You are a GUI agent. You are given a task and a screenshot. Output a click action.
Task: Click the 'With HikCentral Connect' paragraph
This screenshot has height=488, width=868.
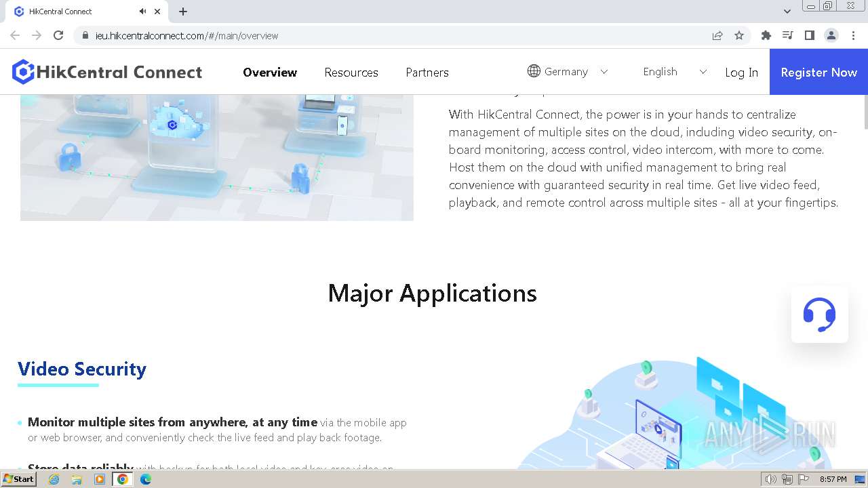(x=644, y=159)
